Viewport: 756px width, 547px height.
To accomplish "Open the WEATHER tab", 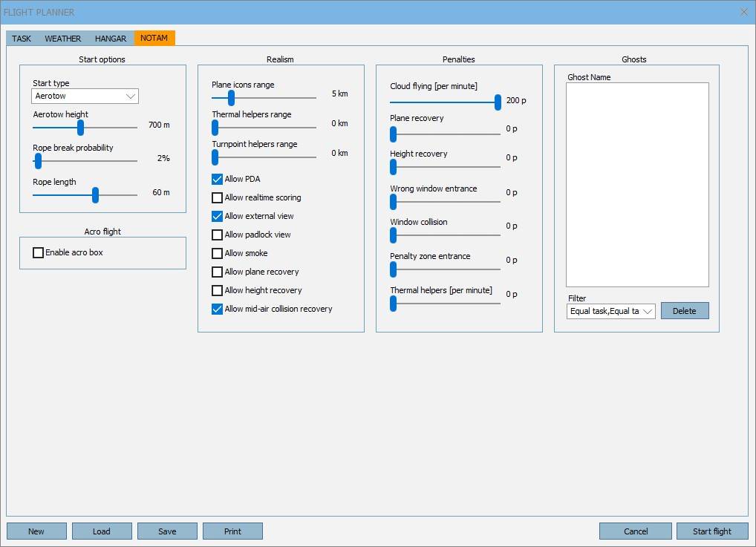I will coord(63,39).
